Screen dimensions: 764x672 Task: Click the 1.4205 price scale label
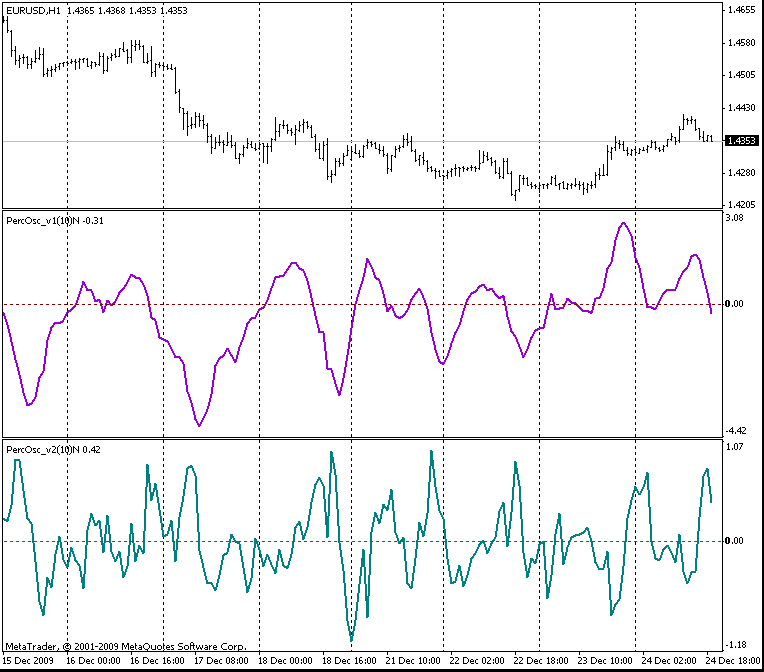point(742,205)
